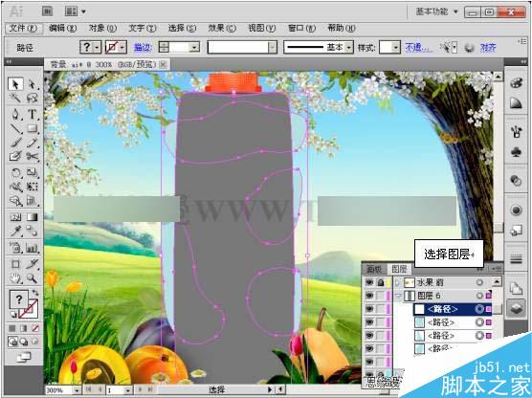Open the 窗口 menu
The image size is (532, 398).
(x=301, y=28)
